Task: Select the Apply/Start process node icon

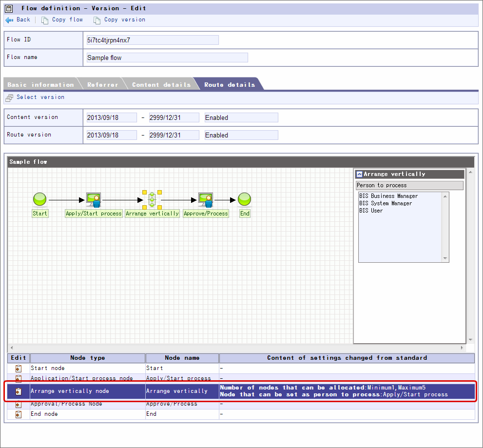Action: click(94, 200)
